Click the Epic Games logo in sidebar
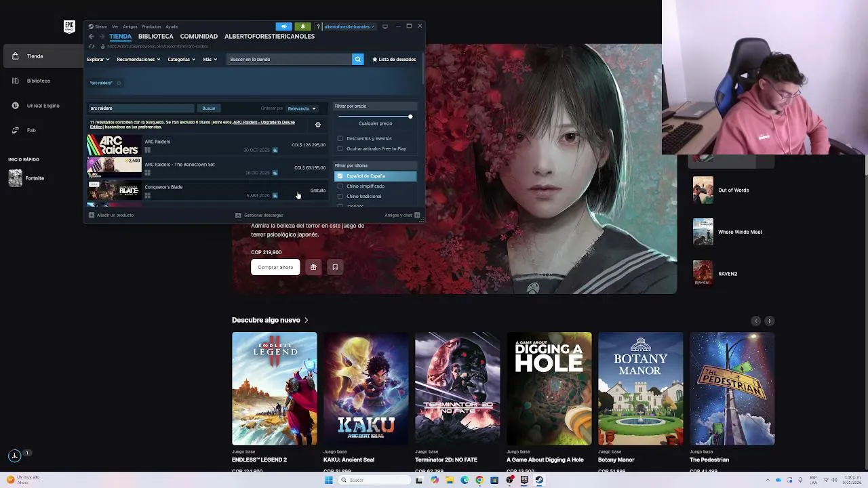Image resolution: width=868 pixels, height=488 pixels. coord(69,27)
